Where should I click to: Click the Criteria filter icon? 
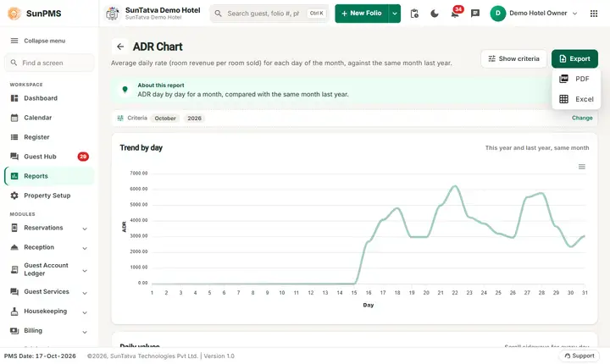point(120,118)
